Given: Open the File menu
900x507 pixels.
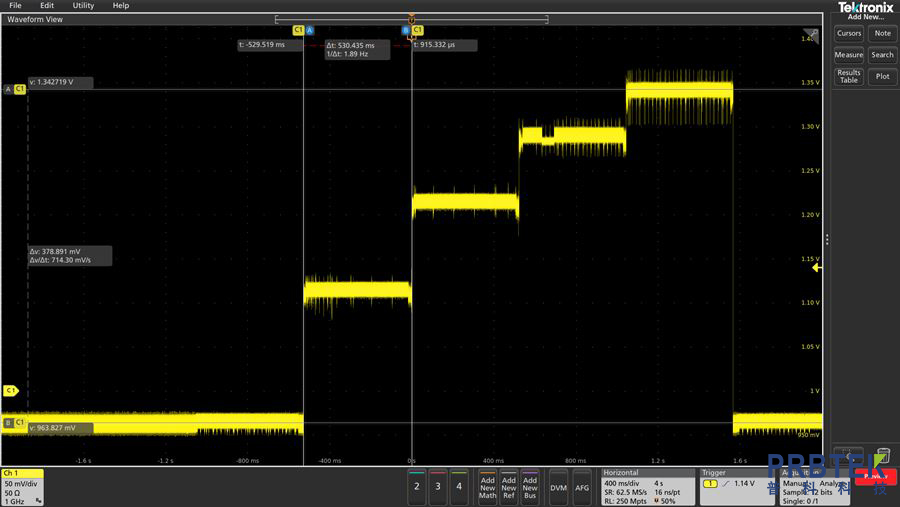Looking at the screenshot, I should pos(15,6).
